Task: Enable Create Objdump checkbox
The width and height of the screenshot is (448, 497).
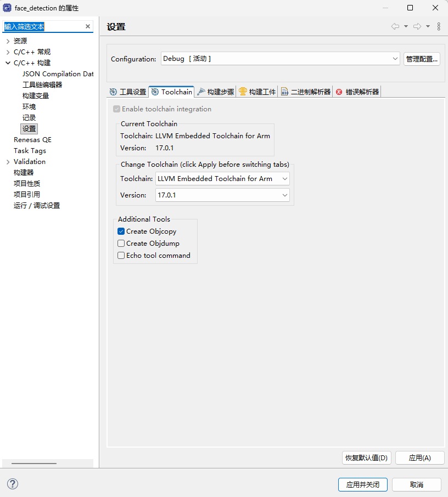Action: click(121, 244)
